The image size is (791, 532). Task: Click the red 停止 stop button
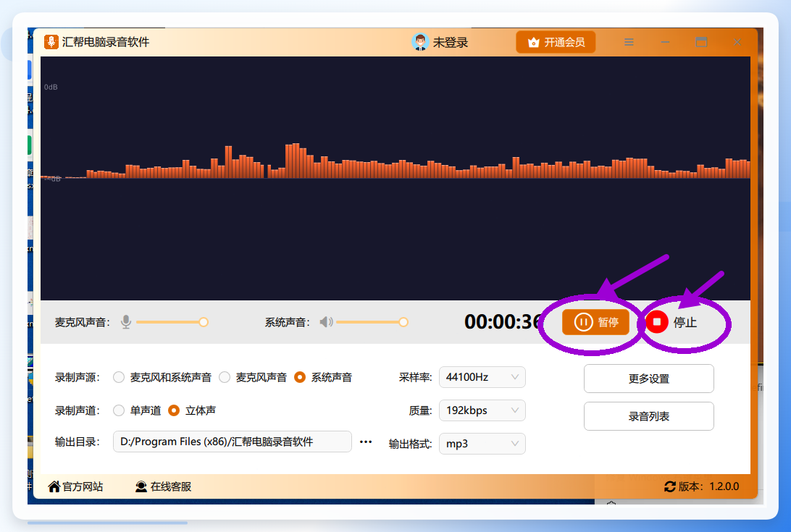[x=672, y=322]
